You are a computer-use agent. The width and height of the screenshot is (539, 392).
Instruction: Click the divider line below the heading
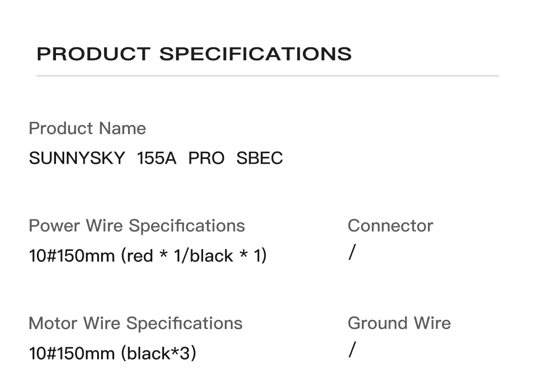[x=267, y=76]
